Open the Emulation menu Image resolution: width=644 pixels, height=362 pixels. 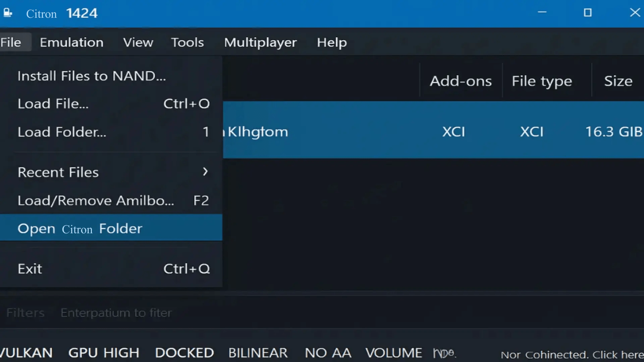[x=71, y=42]
